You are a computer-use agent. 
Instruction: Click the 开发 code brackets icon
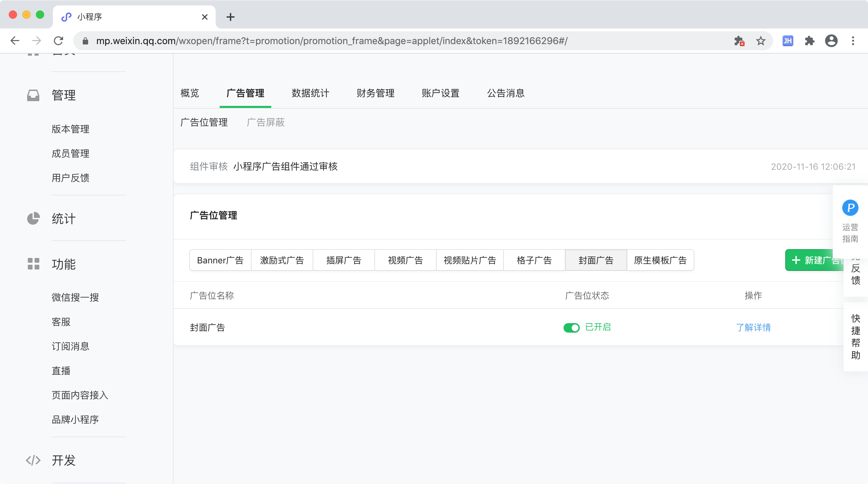33,460
